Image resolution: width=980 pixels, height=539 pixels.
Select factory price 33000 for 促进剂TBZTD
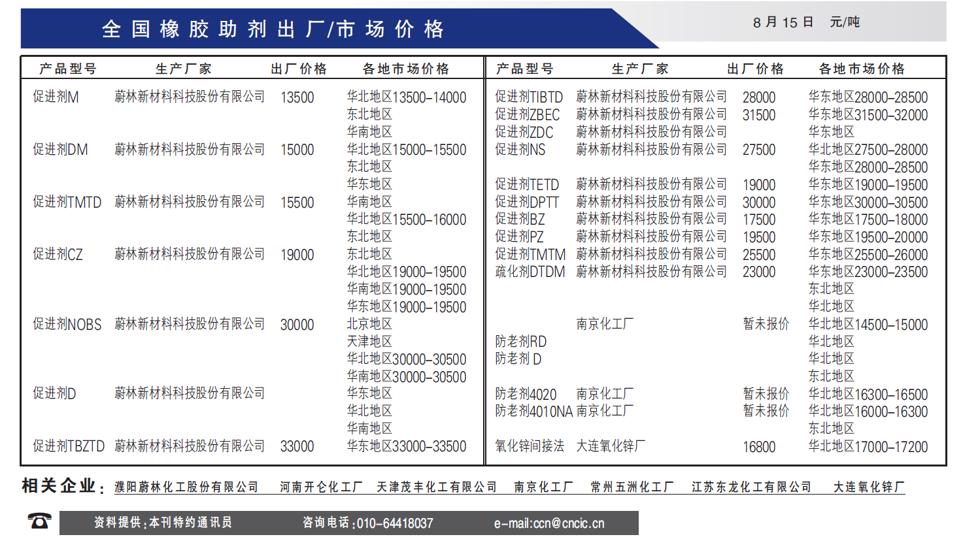297,446
